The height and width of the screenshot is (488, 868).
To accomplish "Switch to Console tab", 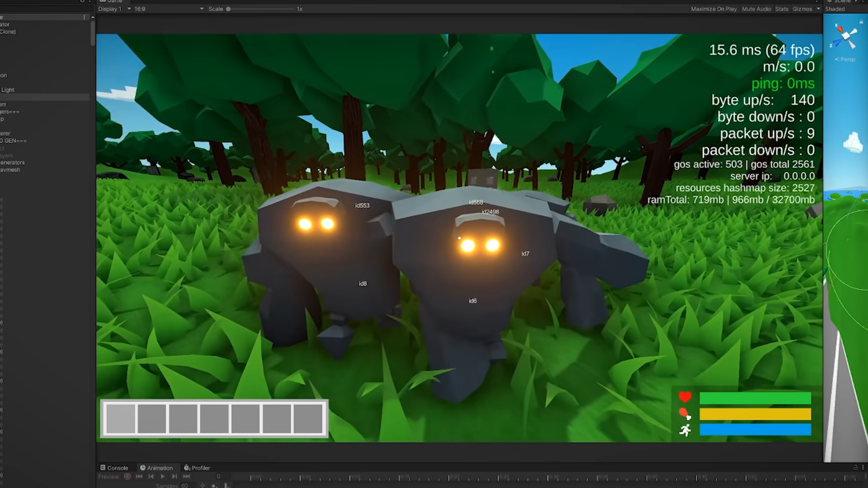I will (114, 468).
